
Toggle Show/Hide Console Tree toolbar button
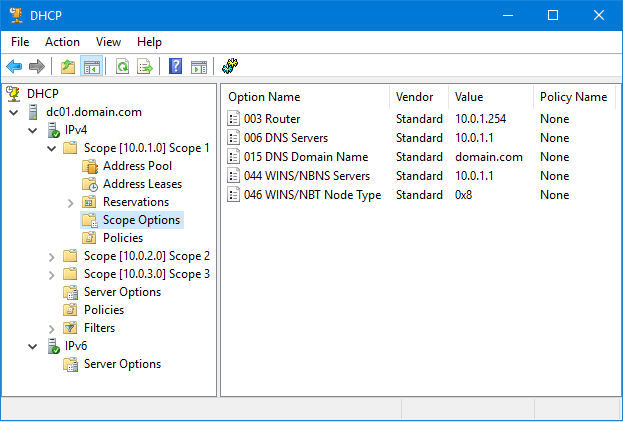tap(91, 67)
